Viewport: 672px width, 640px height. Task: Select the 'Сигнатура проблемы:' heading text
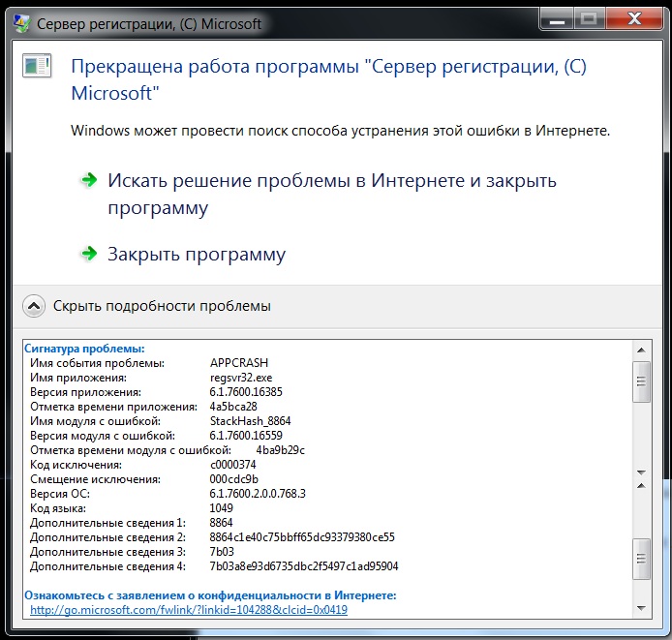[x=84, y=349]
